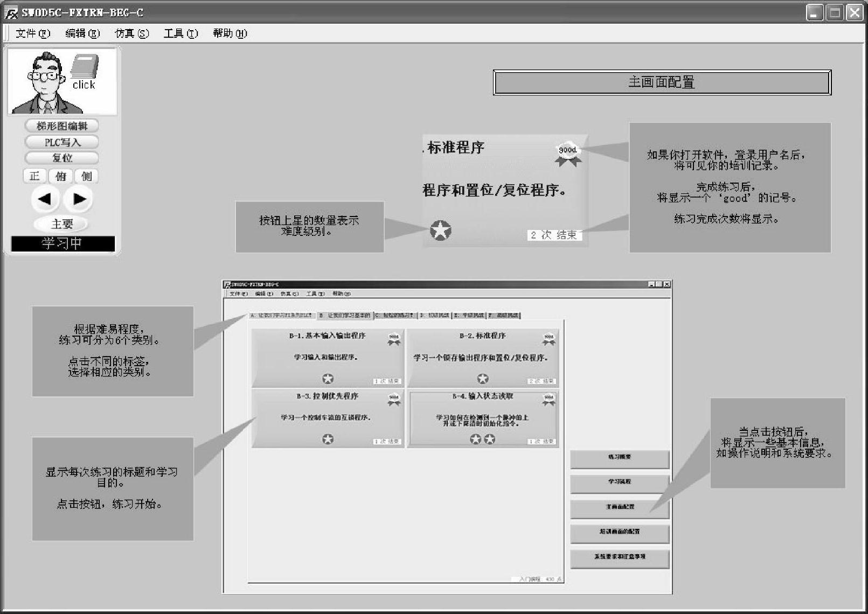Click the star icon on enlarged 标准程序 card

point(441,231)
